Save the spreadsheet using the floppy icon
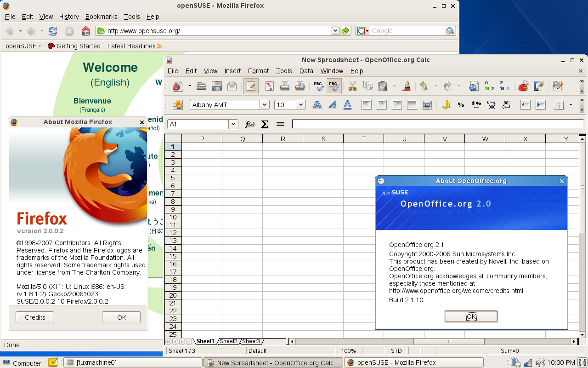This screenshot has width=588, height=368. (x=217, y=86)
